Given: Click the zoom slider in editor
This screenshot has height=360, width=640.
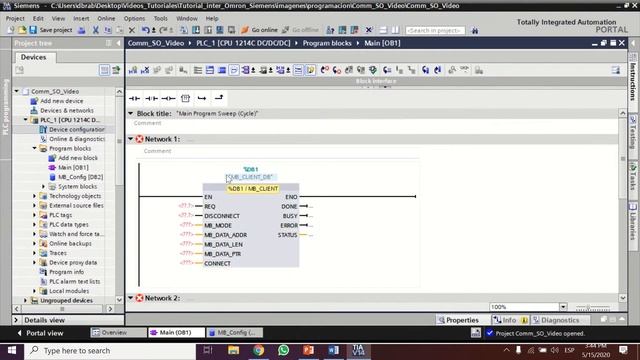Looking at the screenshot, I should coord(593,307).
